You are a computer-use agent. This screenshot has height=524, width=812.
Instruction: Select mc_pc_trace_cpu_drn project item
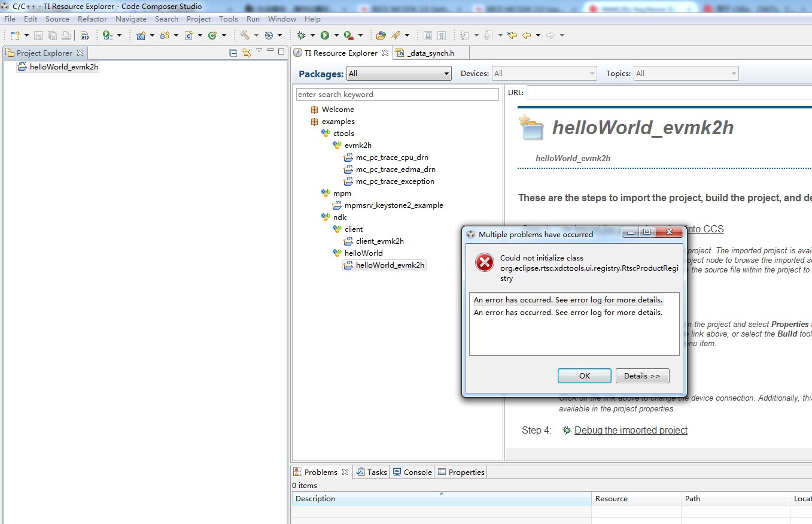(392, 157)
